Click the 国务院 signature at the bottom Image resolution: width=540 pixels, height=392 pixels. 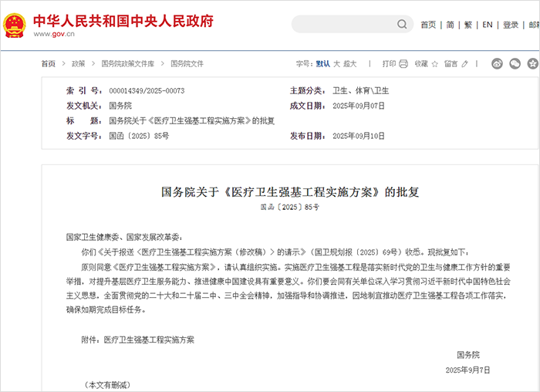click(468, 355)
